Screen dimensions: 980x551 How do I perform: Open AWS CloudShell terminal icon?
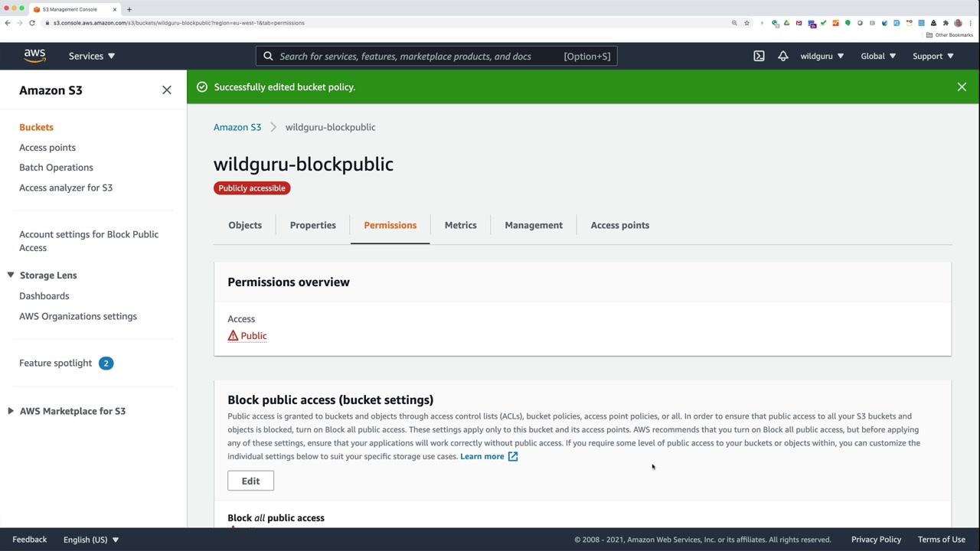click(x=759, y=56)
